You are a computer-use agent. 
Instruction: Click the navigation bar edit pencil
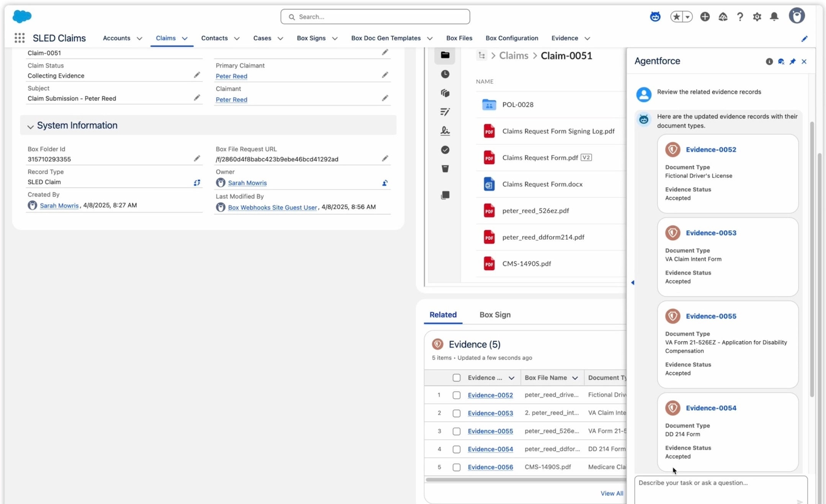tap(804, 39)
